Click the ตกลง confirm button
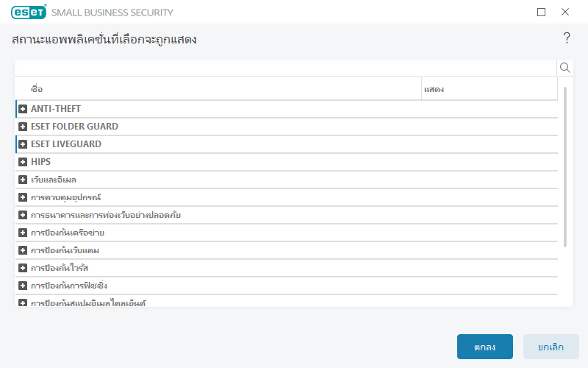 pyautogui.click(x=484, y=347)
